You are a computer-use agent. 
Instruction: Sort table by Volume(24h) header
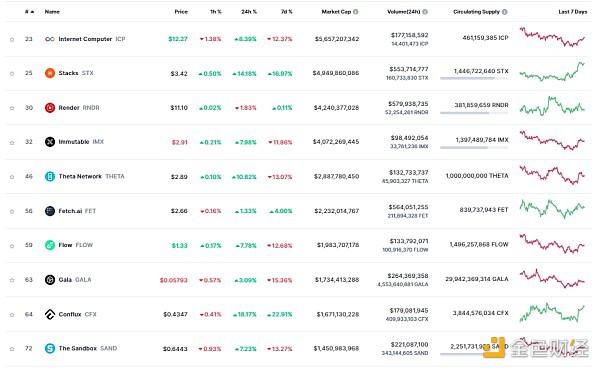click(x=403, y=12)
